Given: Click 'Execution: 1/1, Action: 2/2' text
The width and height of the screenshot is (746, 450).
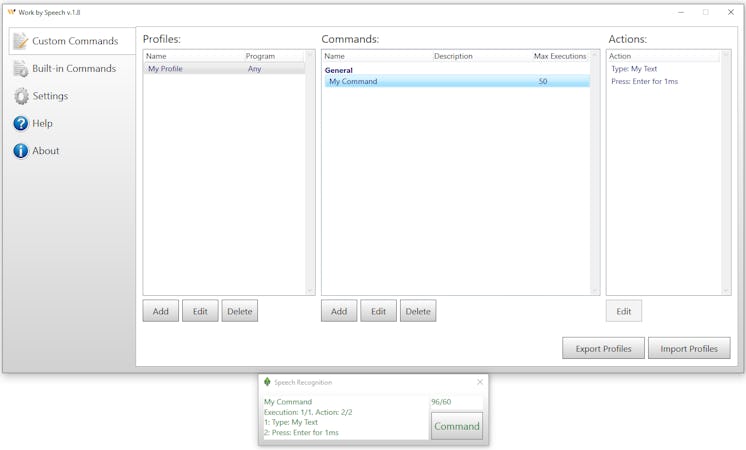Looking at the screenshot, I should point(308,412).
